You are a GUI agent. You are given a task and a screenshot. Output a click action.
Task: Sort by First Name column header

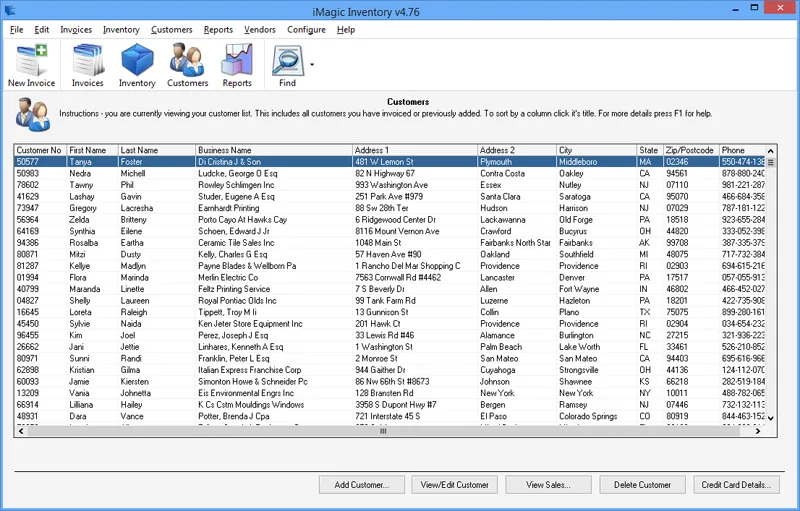(x=92, y=150)
